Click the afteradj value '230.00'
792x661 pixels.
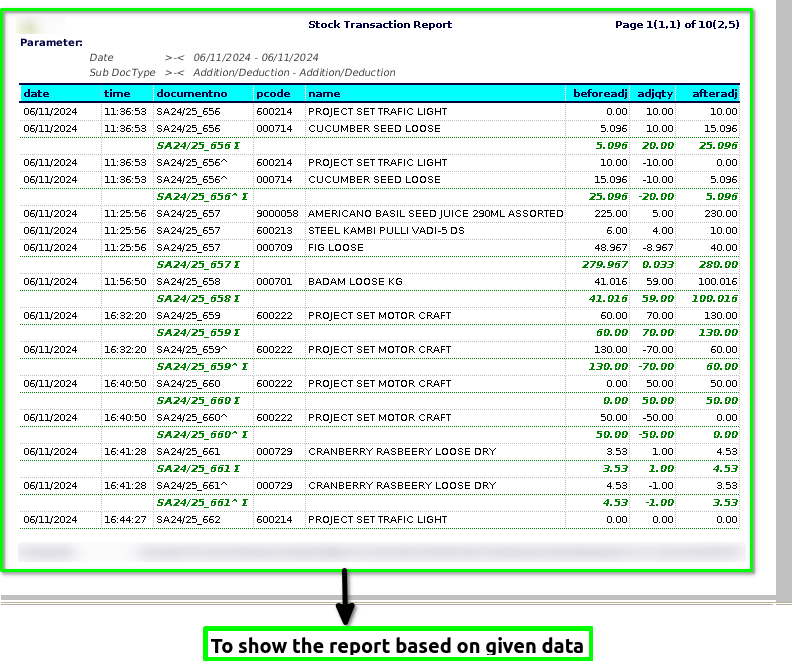[721, 213]
